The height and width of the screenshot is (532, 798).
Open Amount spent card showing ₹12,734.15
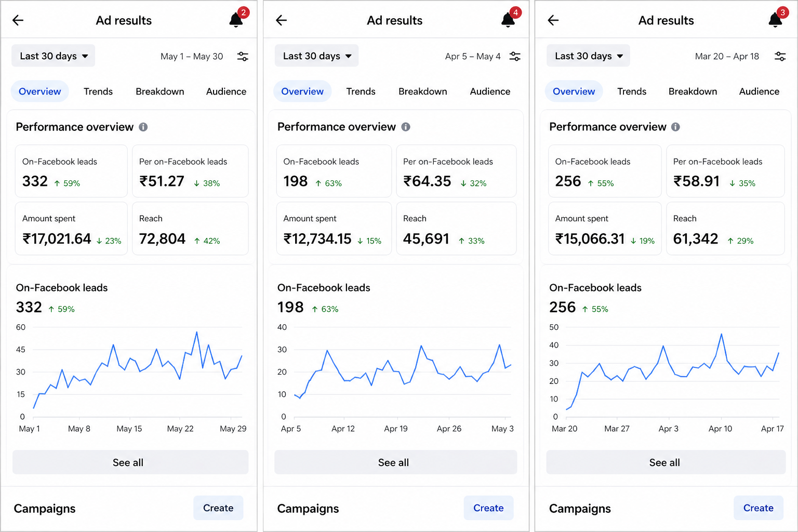coord(334,229)
